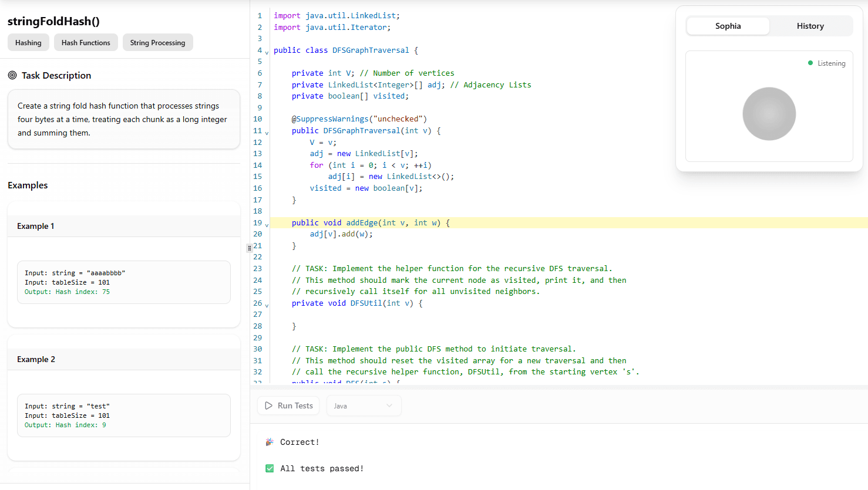Collapse the DFSUtil method fold at line 26
The image size is (868, 490).
(x=267, y=305)
